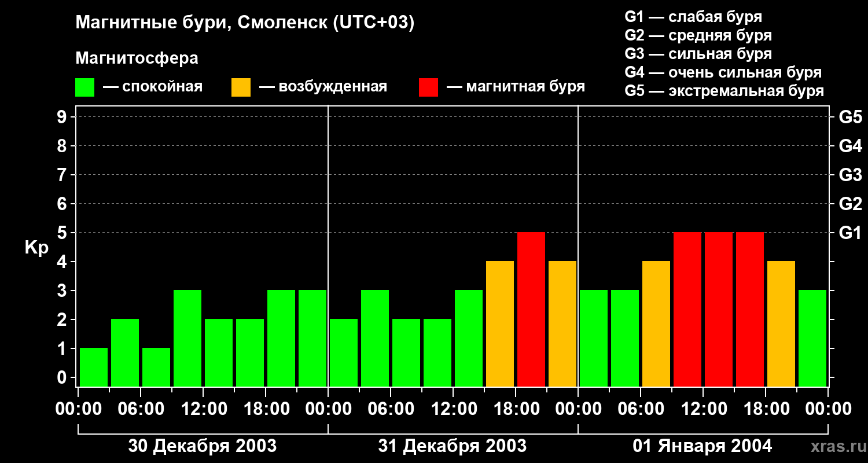Click the red bar on 31 December
Image resolution: width=868 pixels, height=463 pixels.
pos(531,309)
